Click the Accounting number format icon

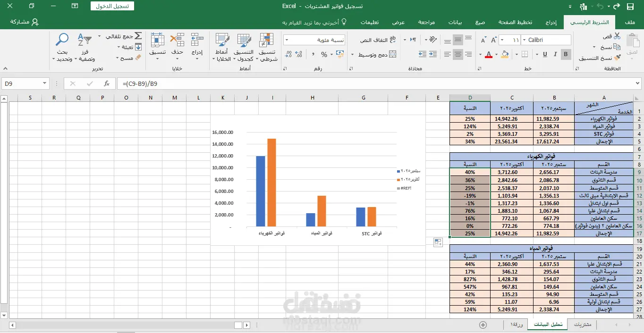(x=339, y=55)
